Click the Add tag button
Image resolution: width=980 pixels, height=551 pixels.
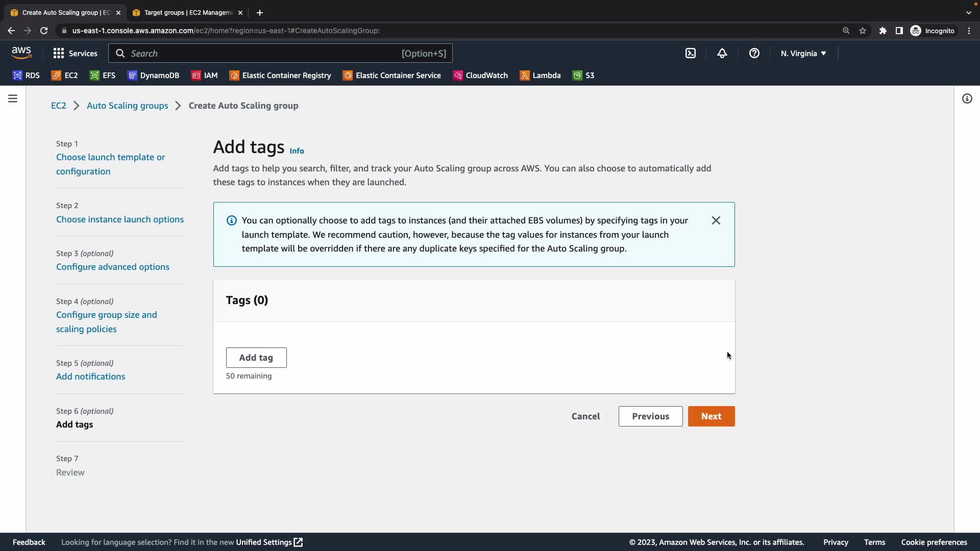click(x=256, y=358)
